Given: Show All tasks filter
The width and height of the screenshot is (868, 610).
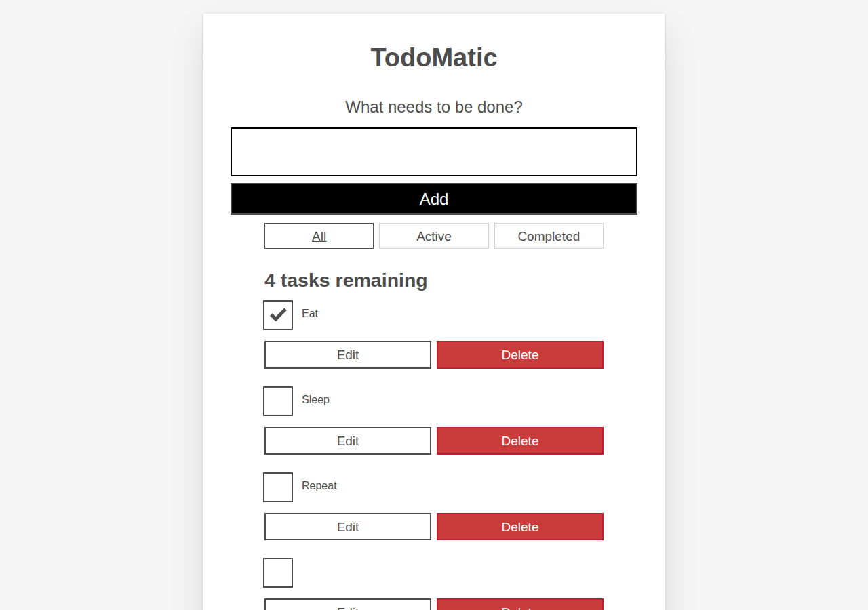Looking at the screenshot, I should pyautogui.click(x=319, y=236).
